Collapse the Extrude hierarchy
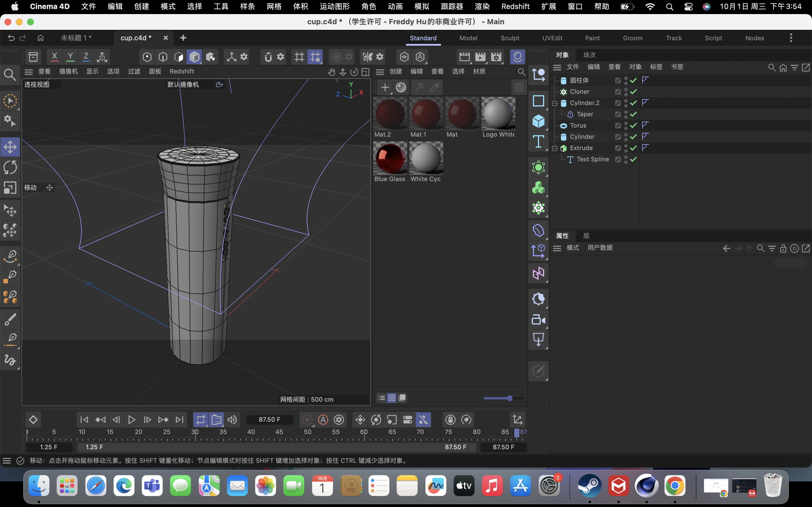The image size is (812, 507). pos(555,148)
